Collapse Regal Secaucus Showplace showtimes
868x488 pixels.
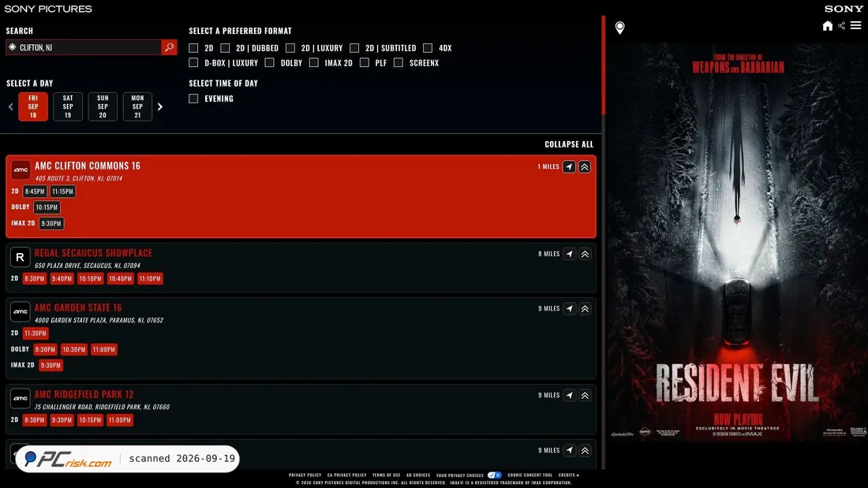click(585, 254)
